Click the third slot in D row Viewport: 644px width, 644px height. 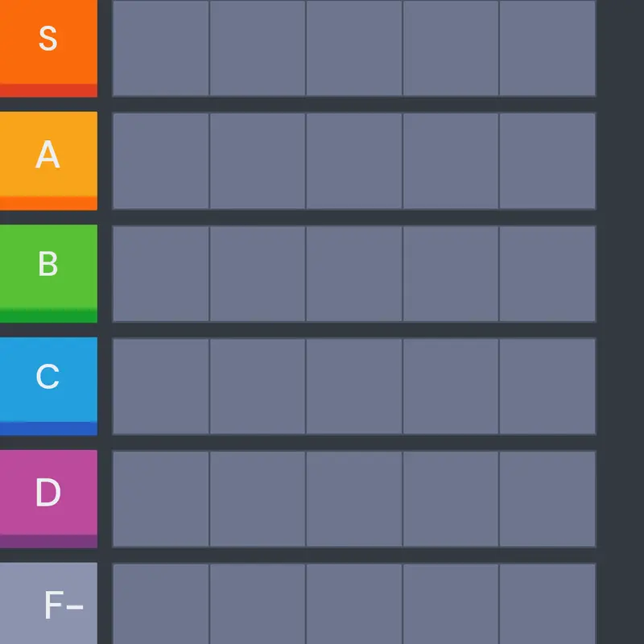pyautogui.click(x=354, y=499)
